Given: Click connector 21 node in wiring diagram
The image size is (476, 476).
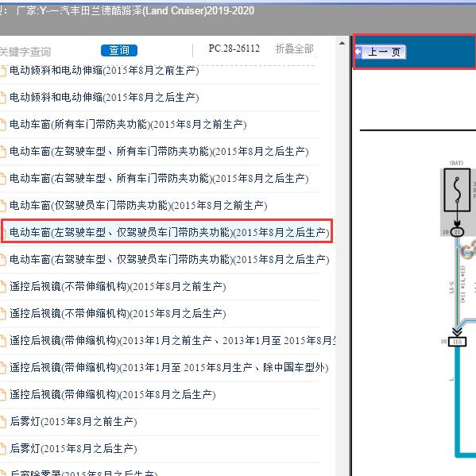Looking at the screenshot, I should (457, 232).
